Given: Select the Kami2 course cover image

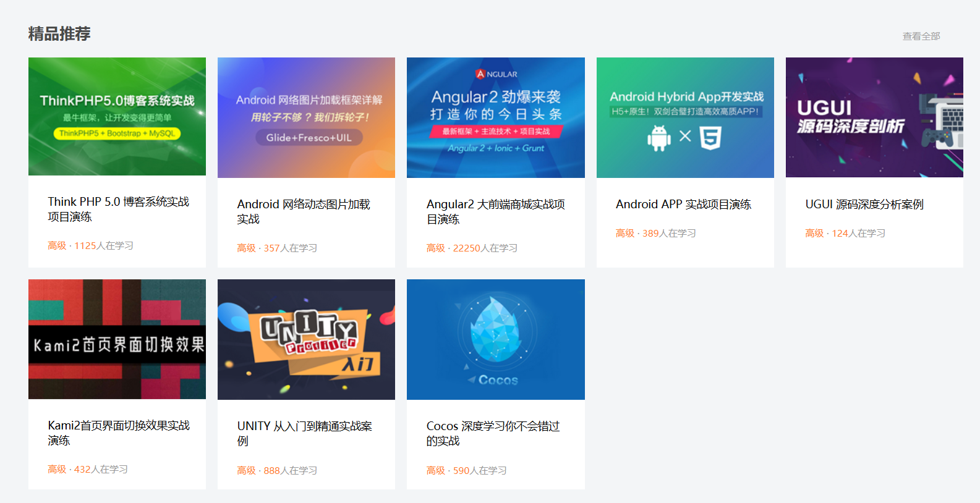Looking at the screenshot, I should pos(117,339).
